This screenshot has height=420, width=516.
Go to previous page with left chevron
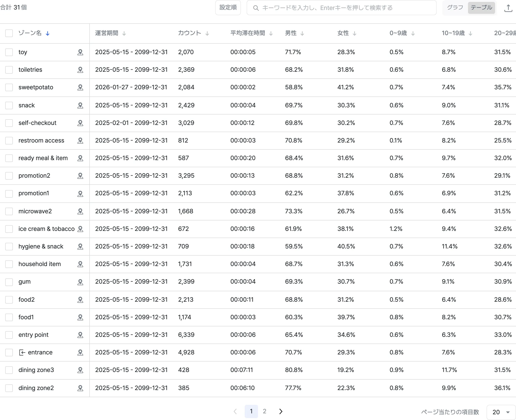click(235, 411)
